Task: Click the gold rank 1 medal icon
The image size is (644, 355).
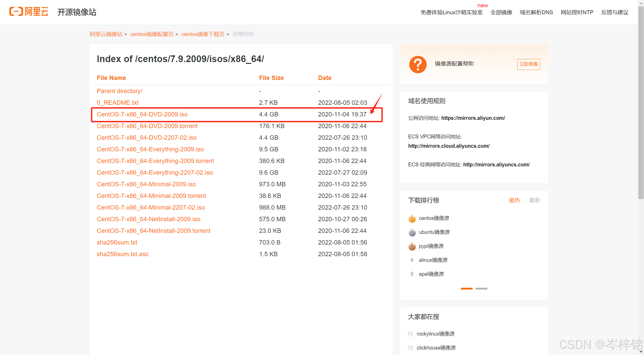Action: tap(412, 218)
